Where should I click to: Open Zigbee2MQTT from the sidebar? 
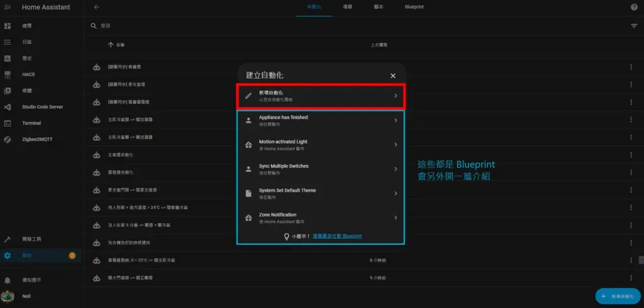tap(36, 139)
